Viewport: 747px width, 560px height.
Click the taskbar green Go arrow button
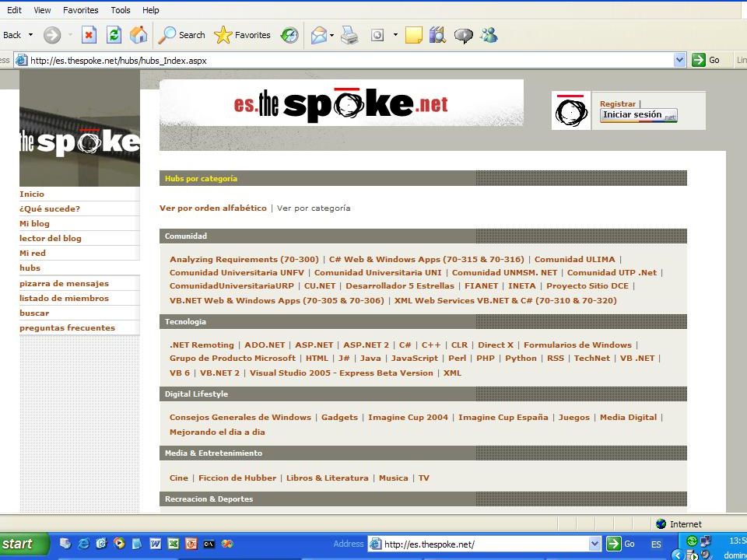point(614,544)
